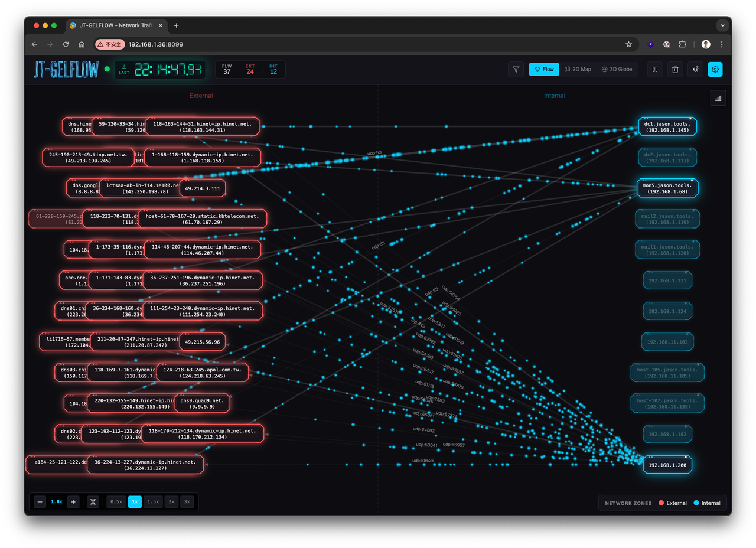Open the traffic filter funnel icon

pos(516,69)
